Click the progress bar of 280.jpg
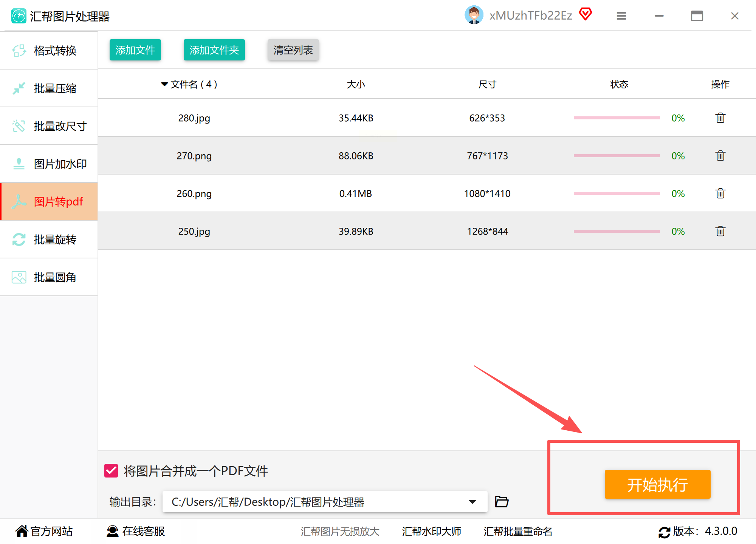 tap(617, 118)
